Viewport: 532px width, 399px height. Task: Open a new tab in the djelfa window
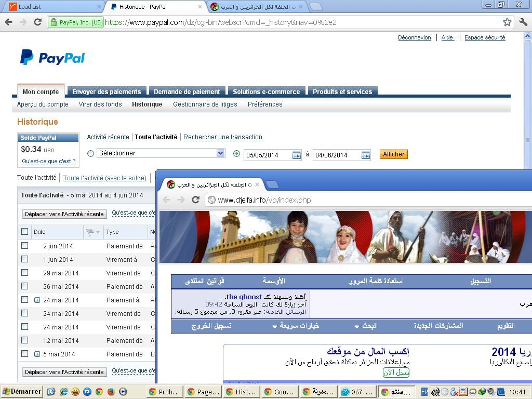tap(272, 184)
